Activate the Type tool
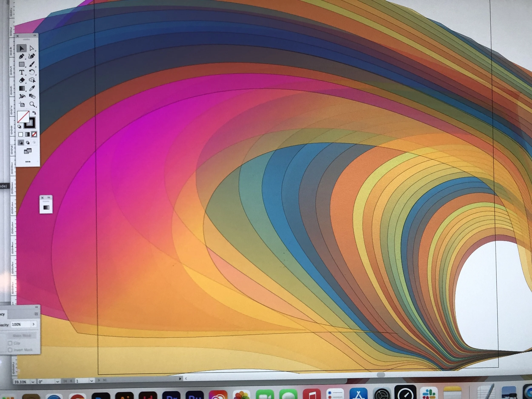 tap(22, 72)
